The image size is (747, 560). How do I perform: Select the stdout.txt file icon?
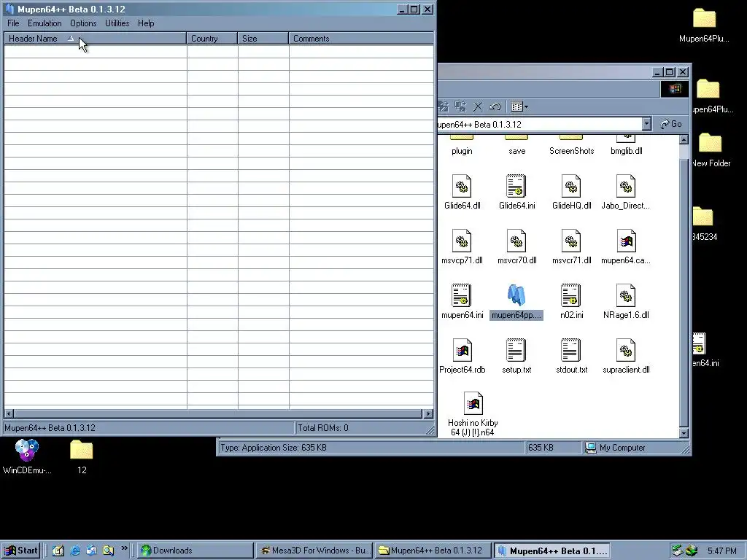[x=571, y=351]
